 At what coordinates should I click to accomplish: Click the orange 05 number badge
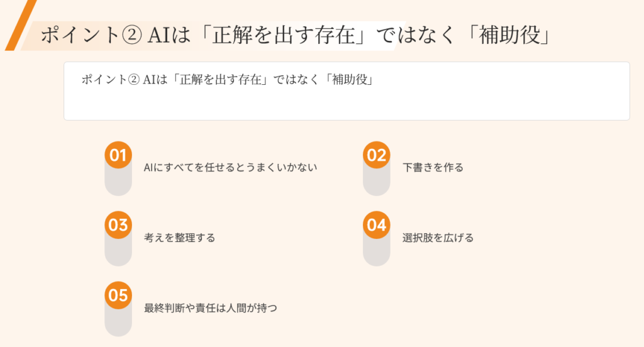[118, 295]
